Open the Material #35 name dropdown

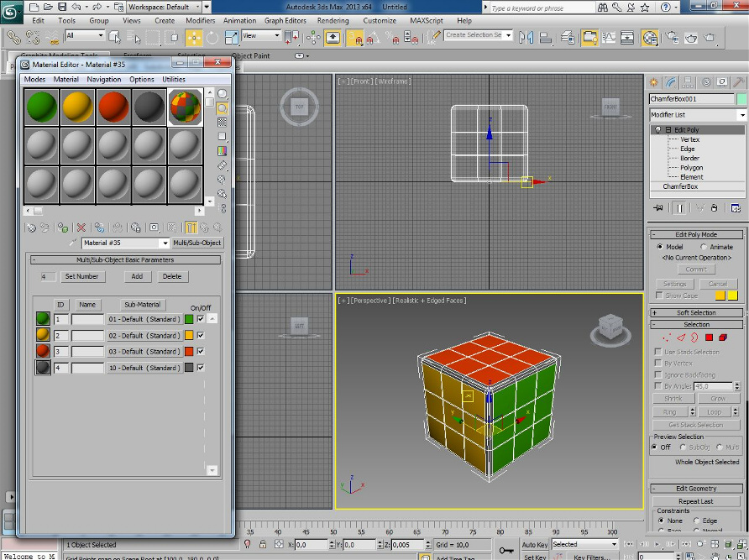point(165,243)
